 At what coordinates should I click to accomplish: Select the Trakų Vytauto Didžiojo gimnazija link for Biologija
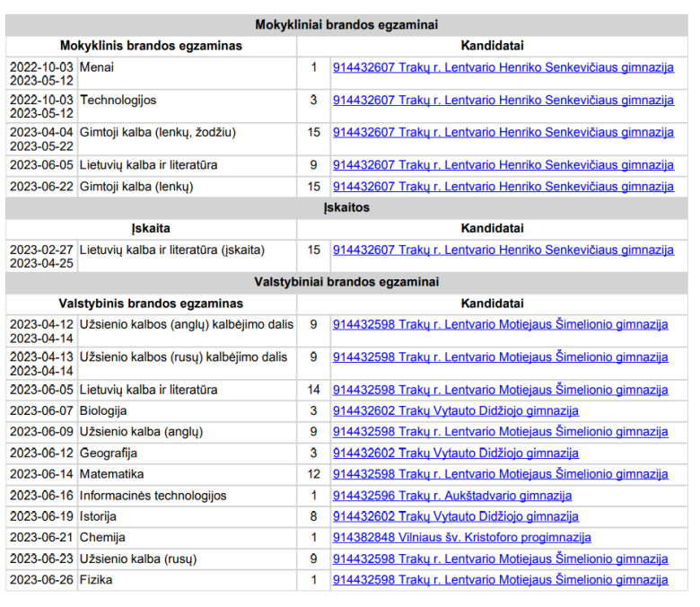tap(455, 410)
